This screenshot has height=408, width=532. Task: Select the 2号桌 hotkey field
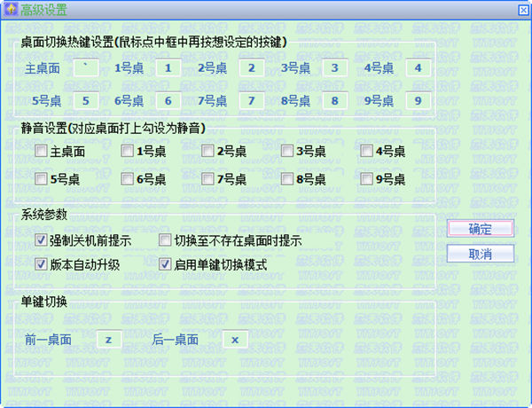tap(252, 68)
